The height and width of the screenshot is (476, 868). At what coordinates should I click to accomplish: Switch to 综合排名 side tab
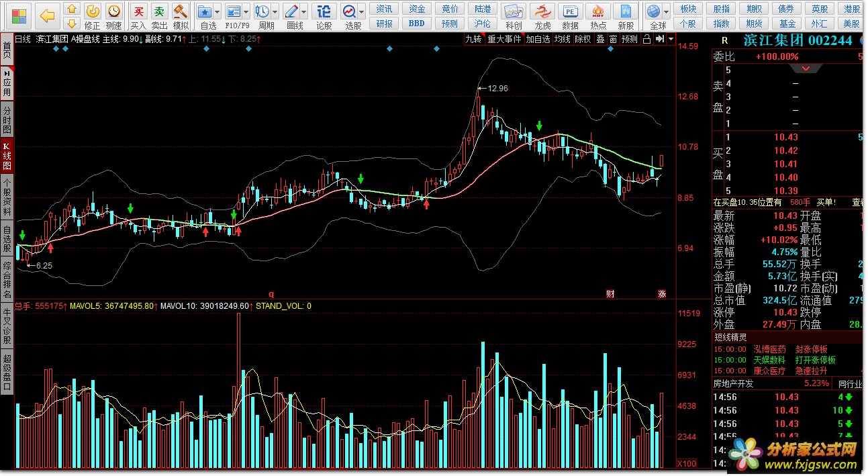pyautogui.click(x=7, y=279)
